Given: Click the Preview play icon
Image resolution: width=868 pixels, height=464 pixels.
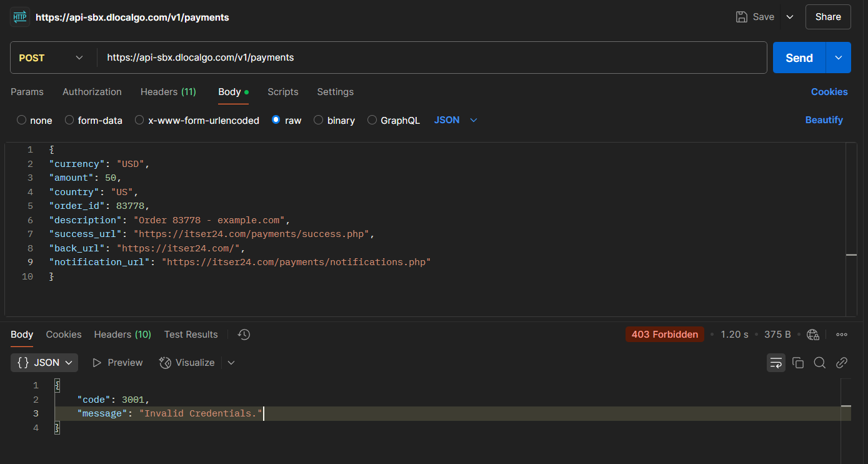Looking at the screenshot, I should [97, 363].
